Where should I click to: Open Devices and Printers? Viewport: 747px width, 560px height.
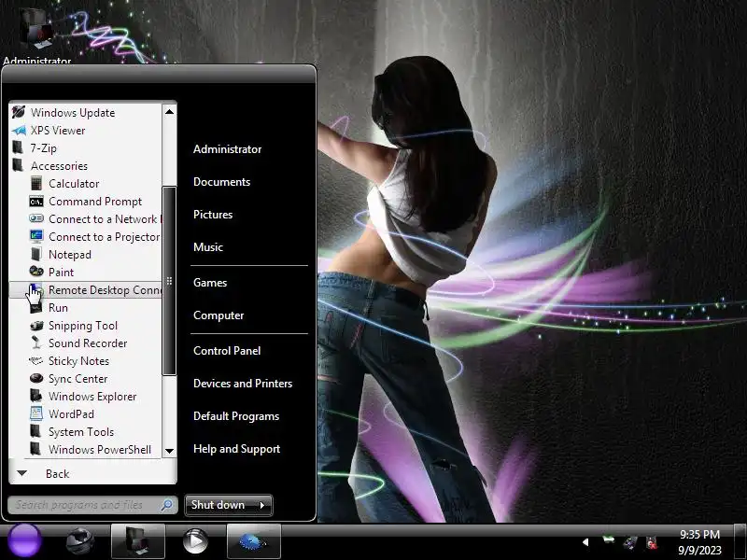(x=243, y=384)
